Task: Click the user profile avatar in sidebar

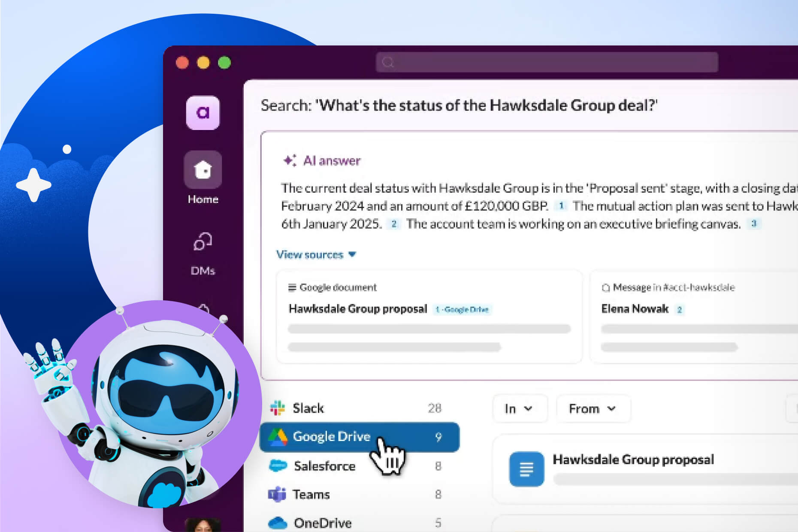Action: [203, 524]
